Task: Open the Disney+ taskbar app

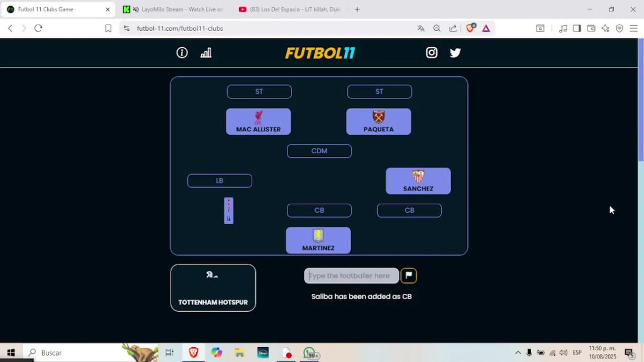Action: (x=263, y=352)
